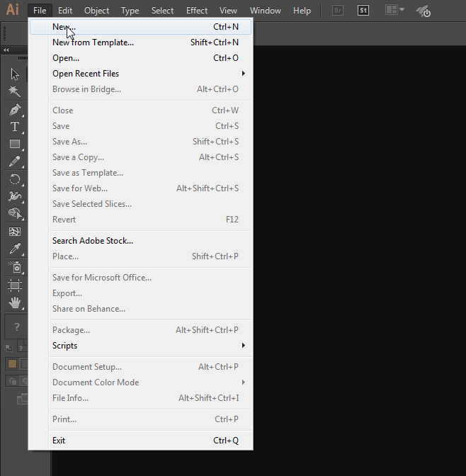Select the Rectangle tool
466x476 pixels.
pos(14,144)
